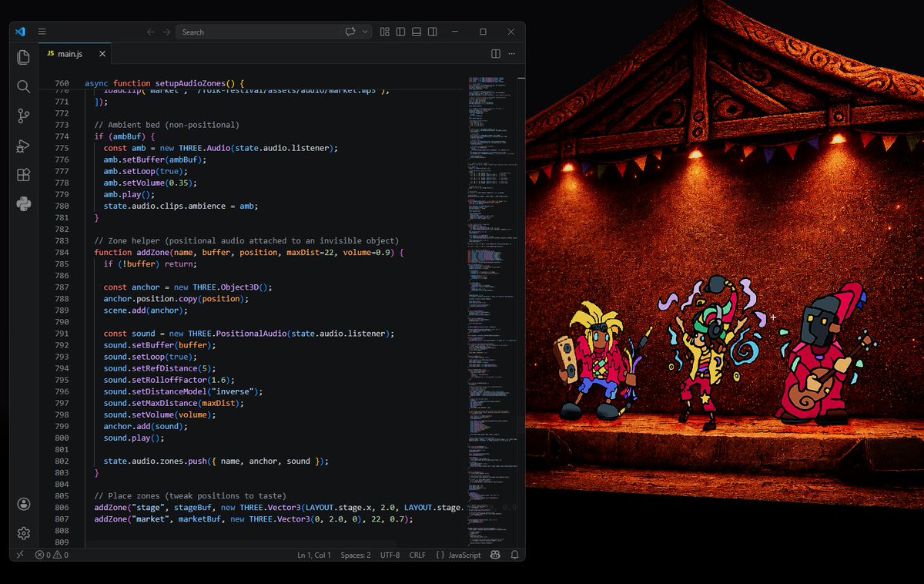The image size is (924, 584).
Task: Change end of line sequence CRLF
Action: point(417,555)
